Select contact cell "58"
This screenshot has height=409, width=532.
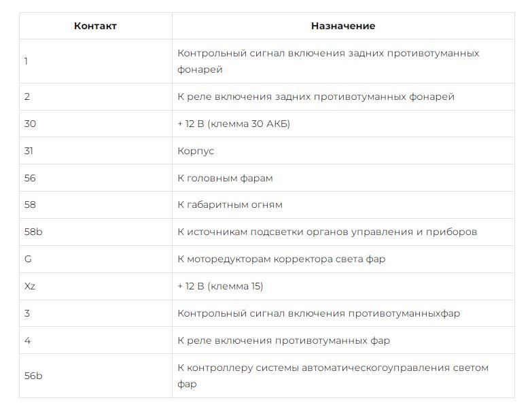[x=29, y=204]
